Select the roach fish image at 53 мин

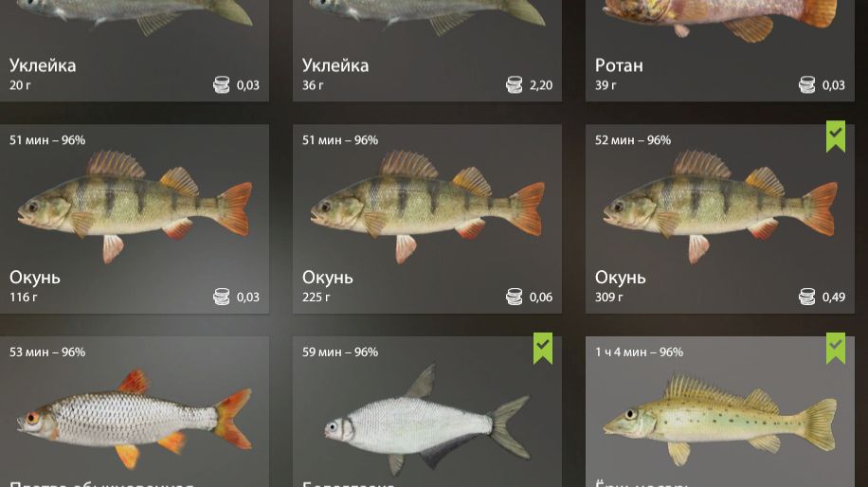(x=136, y=419)
